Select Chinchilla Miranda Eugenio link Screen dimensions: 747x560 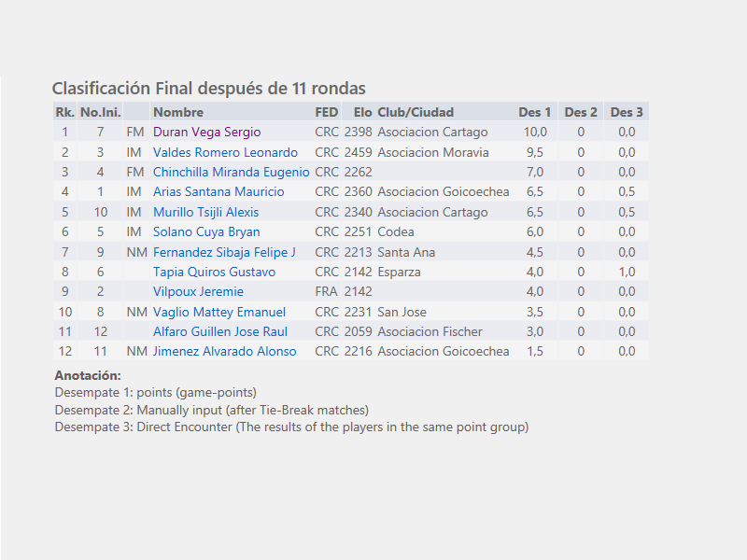231,172
